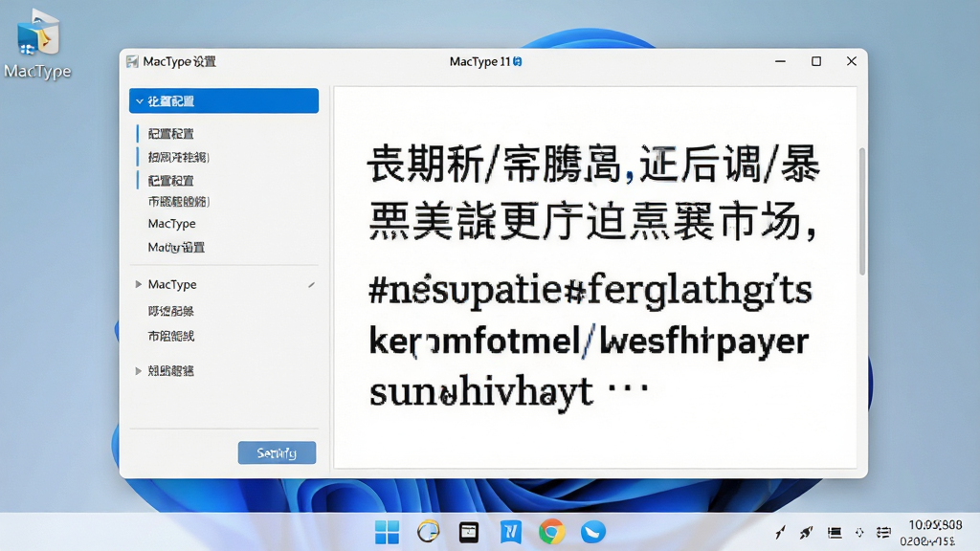Expand the last sidebar tree node arrow

pos(138,370)
